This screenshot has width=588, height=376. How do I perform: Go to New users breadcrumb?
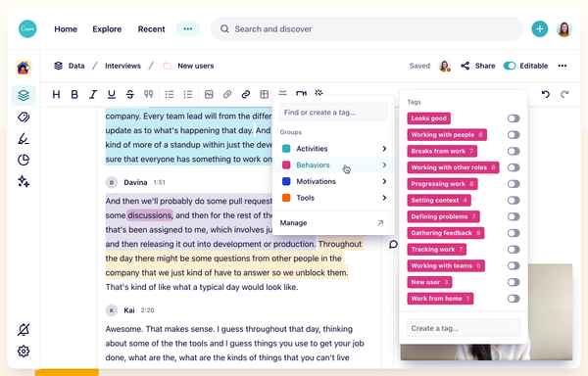click(196, 66)
